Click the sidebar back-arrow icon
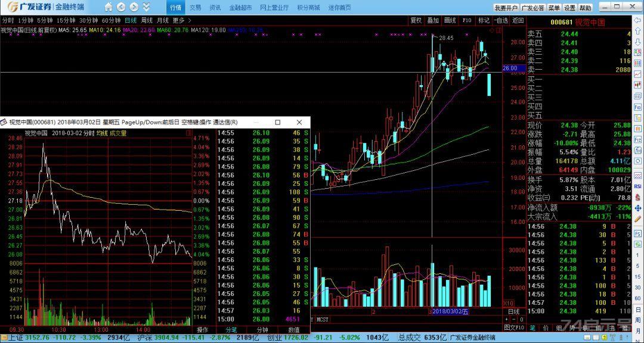 click(638, 20)
